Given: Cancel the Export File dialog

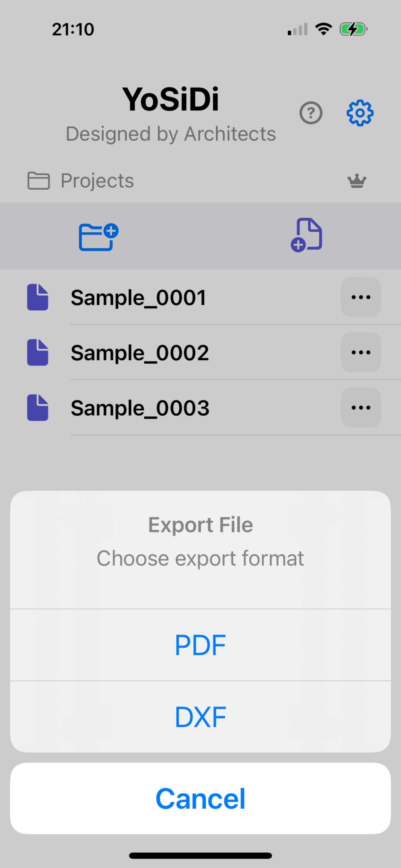Looking at the screenshot, I should click(x=200, y=799).
